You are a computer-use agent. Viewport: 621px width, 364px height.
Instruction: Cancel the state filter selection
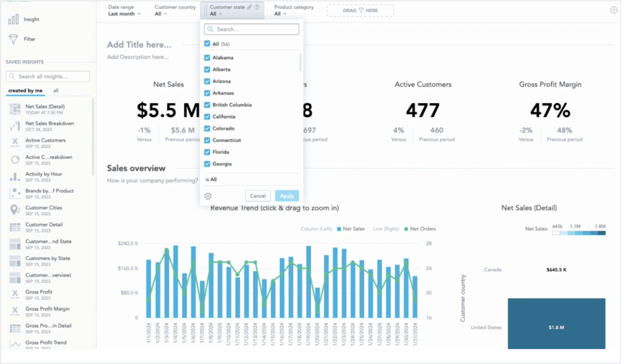(x=258, y=196)
